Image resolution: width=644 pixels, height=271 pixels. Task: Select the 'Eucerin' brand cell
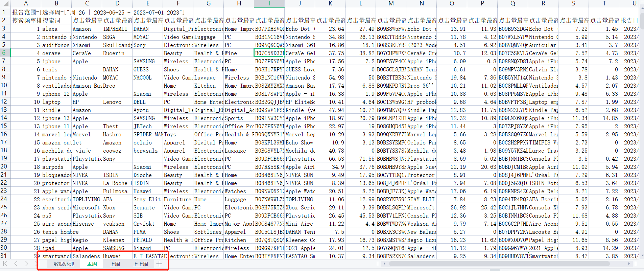coord(117,53)
